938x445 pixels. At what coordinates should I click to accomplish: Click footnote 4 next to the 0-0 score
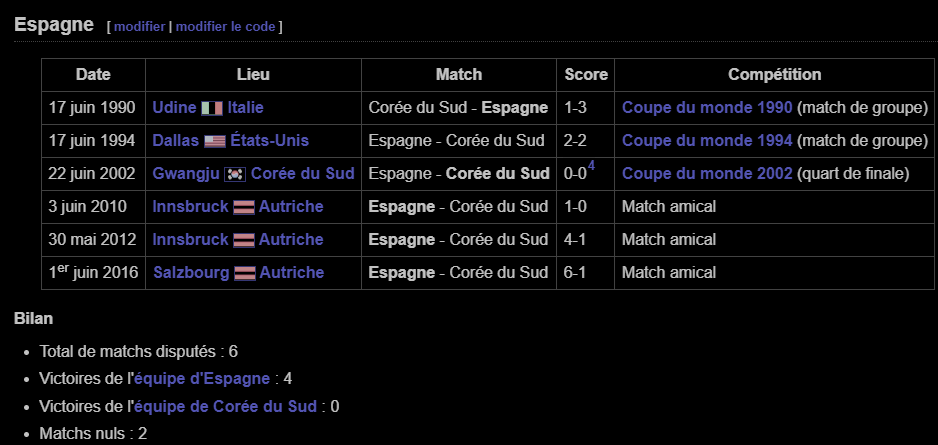coord(591,166)
